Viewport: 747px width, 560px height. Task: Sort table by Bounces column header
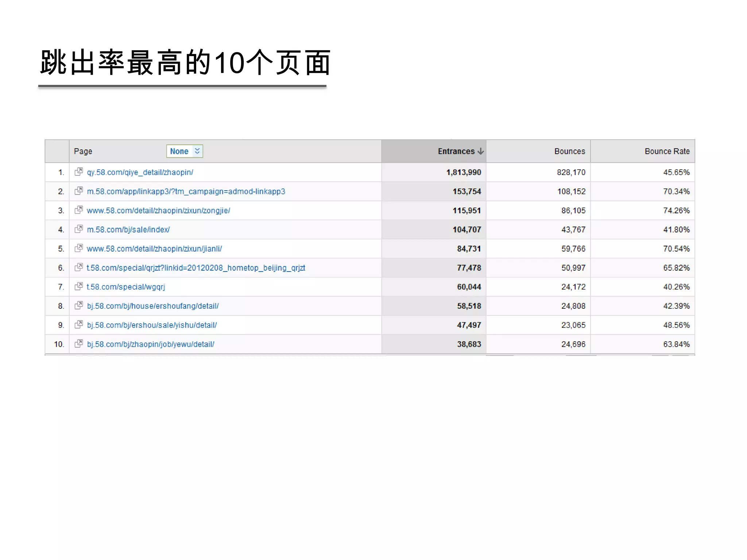click(570, 151)
